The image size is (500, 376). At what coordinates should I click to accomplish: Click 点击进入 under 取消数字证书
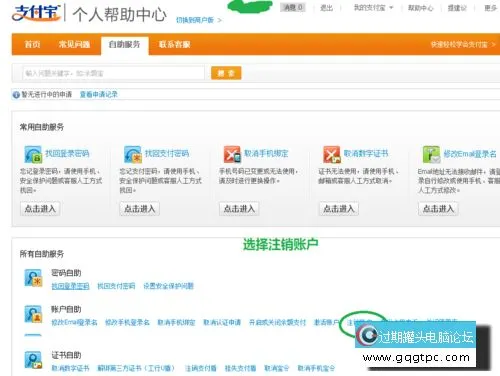pos(339,209)
